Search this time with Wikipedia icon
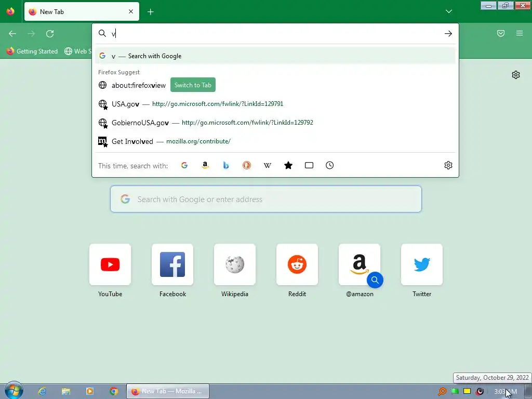 [x=268, y=165]
